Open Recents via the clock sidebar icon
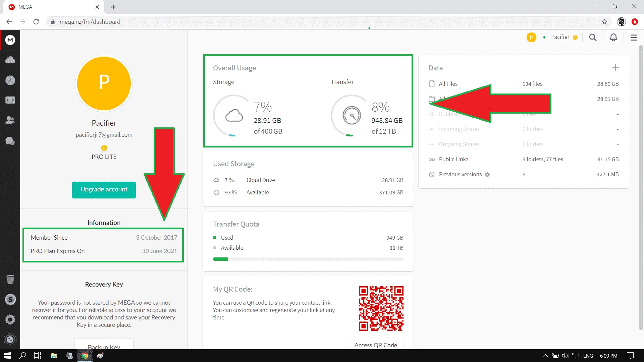This screenshot has height=362, width=644. pyautogui.click(x=10, y=80)
